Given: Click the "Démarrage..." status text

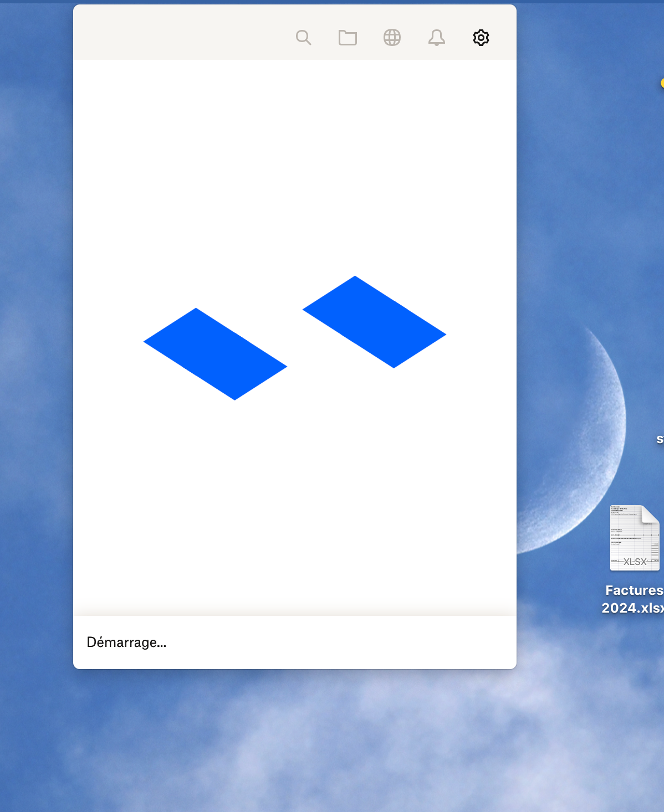Looking at the screenshot, I should 126,643.
